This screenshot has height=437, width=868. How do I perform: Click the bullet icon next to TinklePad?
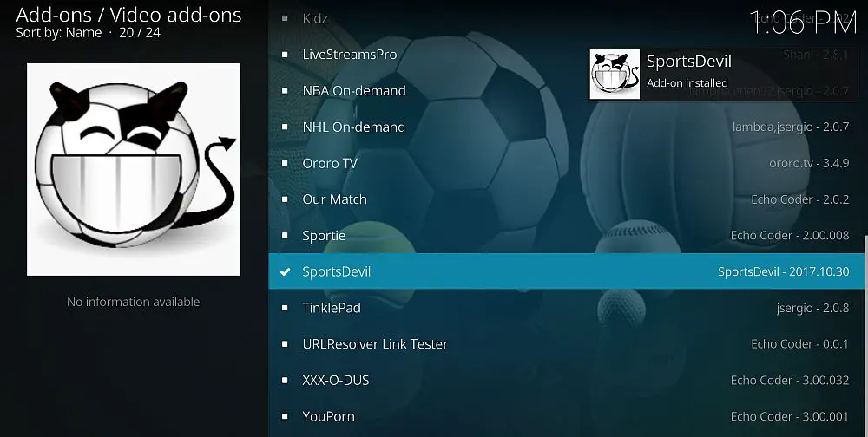[285, 308]
